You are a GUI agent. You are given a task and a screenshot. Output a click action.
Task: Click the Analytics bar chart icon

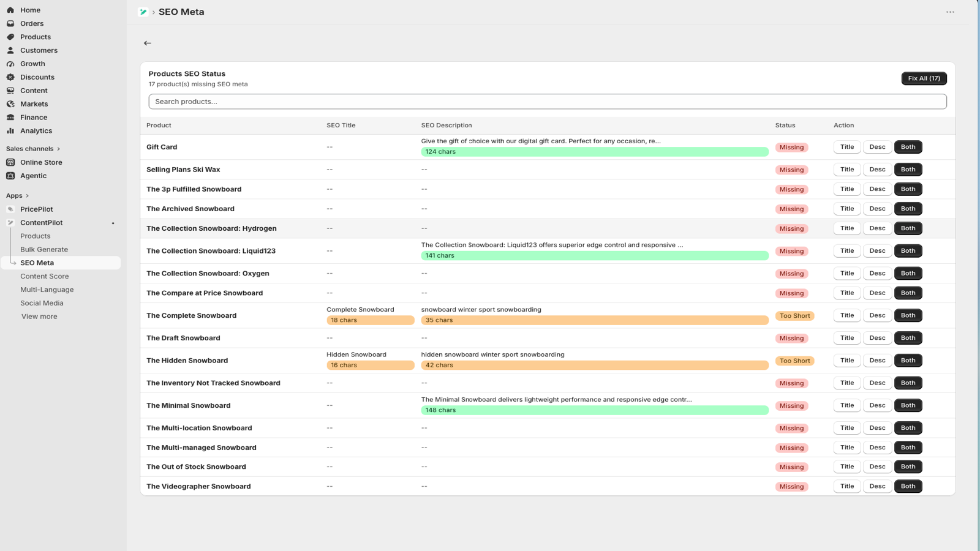10,131
